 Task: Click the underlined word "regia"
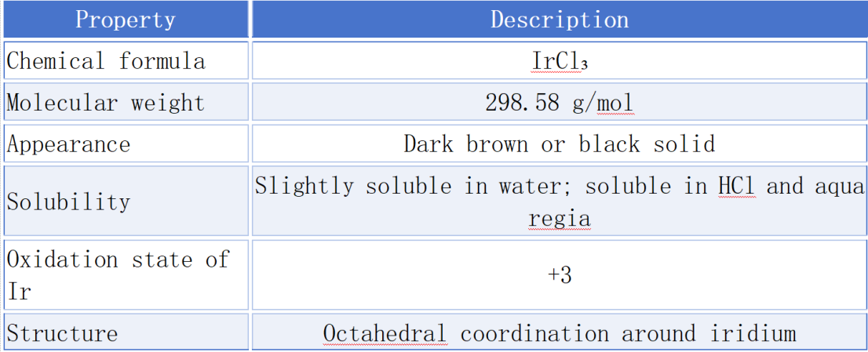559,217
